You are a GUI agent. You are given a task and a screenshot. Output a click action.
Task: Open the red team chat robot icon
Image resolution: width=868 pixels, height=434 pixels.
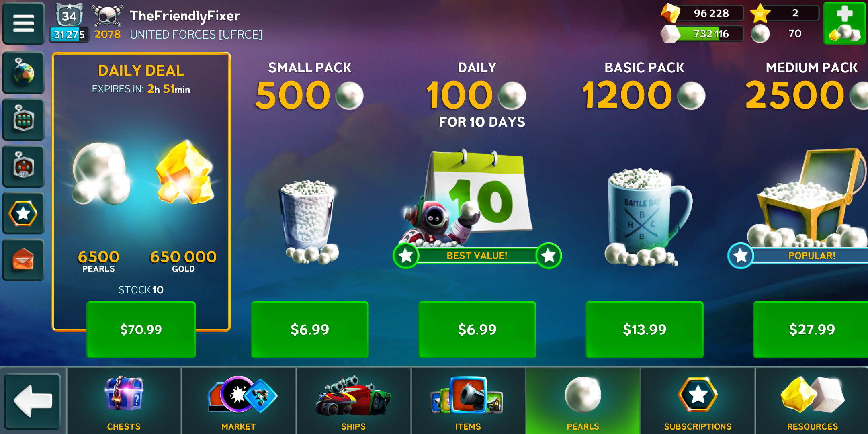23,166
